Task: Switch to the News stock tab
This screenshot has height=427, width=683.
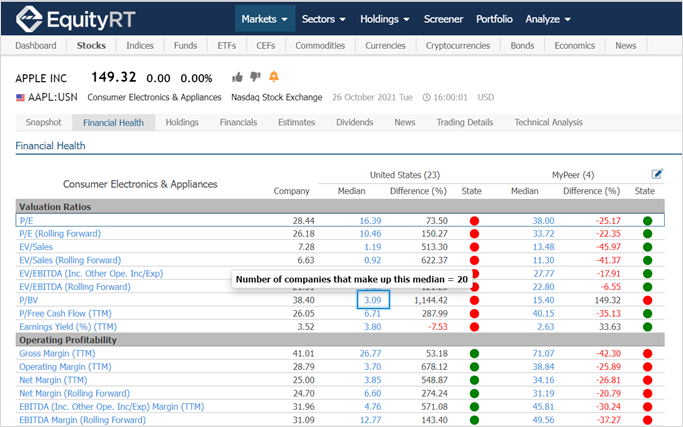Action: coord(405,122)
